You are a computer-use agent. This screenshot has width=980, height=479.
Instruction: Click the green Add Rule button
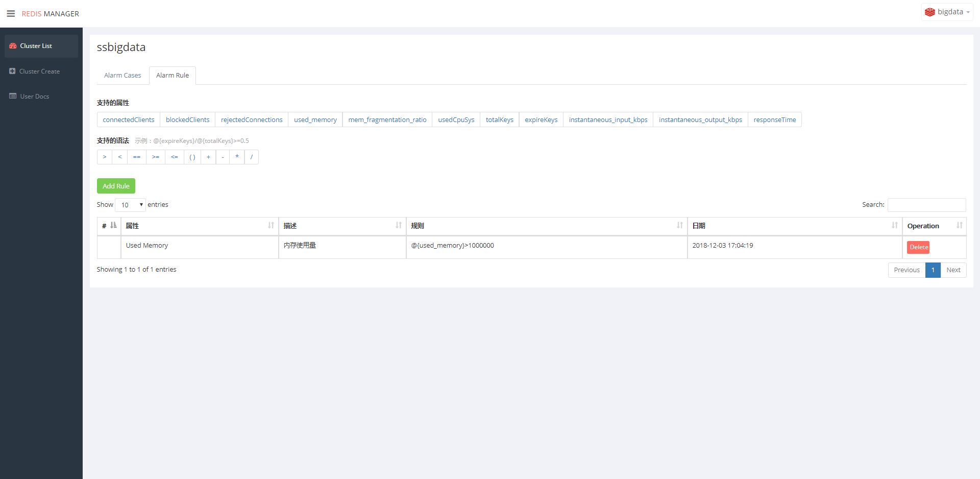coord(116,186)
